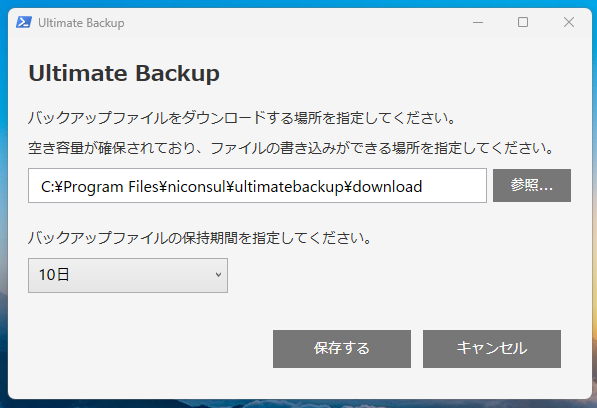Click the Ultimate Backup title bar text

pyautogui.click(x=81, y=23)
